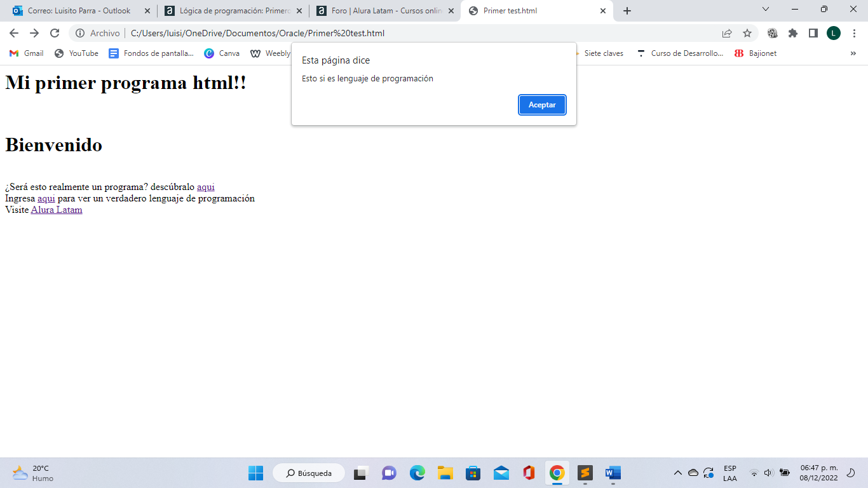Open Sublime Text from the taskbar
Image resolution: width=868 pixels, height=488 pixels.
tap(585, 473)
